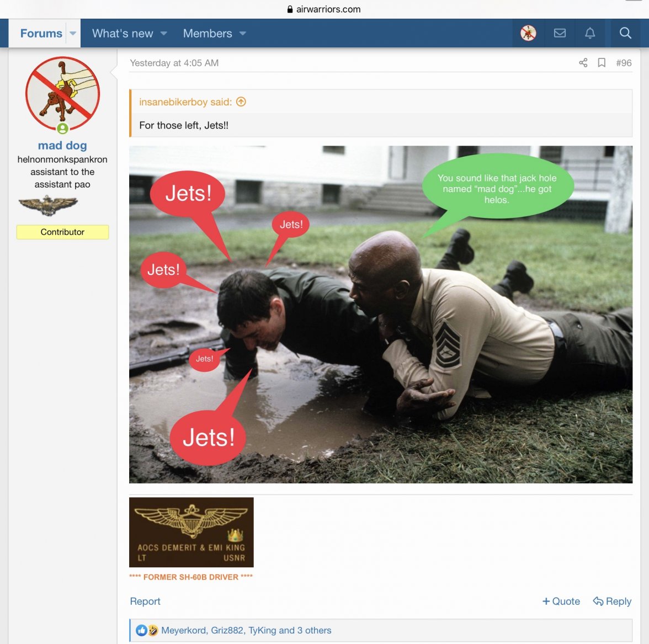Expand the Forums dropdown arrow
Viewport: 649px width, 644px height.
73,33
